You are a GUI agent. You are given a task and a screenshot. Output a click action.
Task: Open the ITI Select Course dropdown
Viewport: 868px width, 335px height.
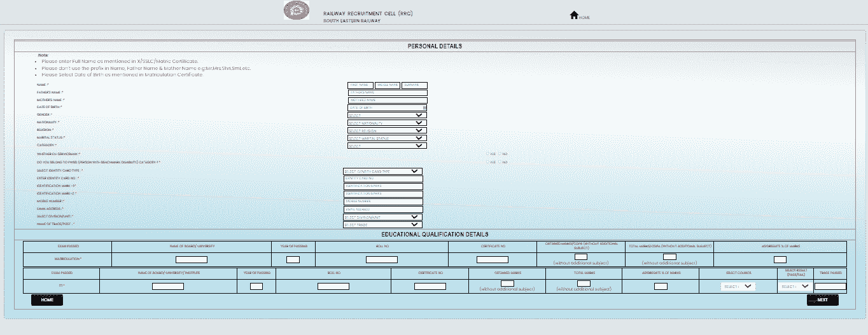pyautogui.click(x=738, y=287)
